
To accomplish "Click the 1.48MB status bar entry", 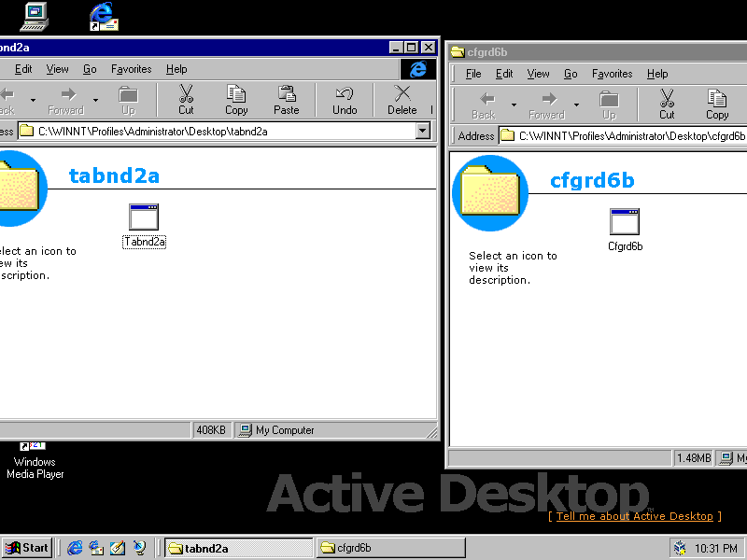I will (x=694, y=458).
